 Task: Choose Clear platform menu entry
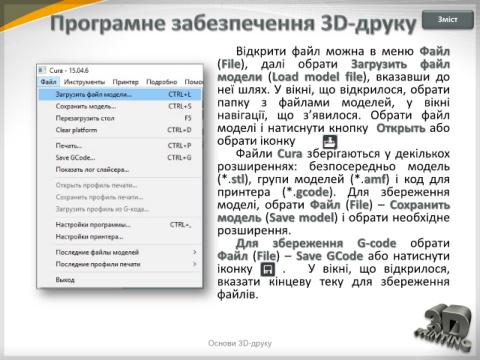point(120,130)
